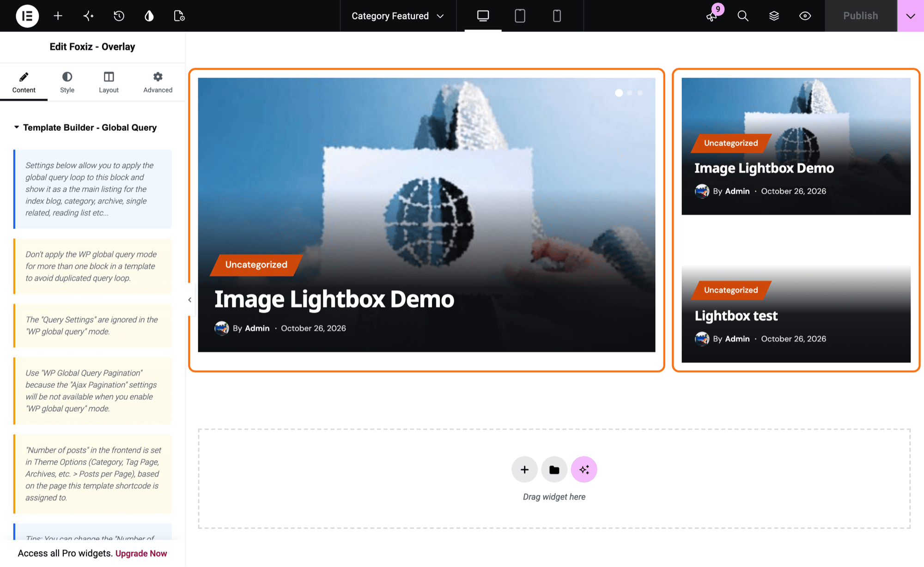Open the Site Settings droplet icon
Viewport: 924px width, 567px height.
coord(149,16)
